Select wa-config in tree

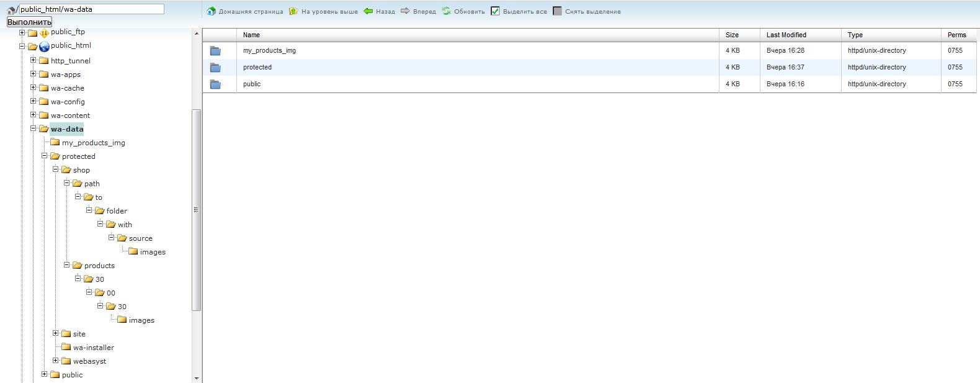(68, 102)
